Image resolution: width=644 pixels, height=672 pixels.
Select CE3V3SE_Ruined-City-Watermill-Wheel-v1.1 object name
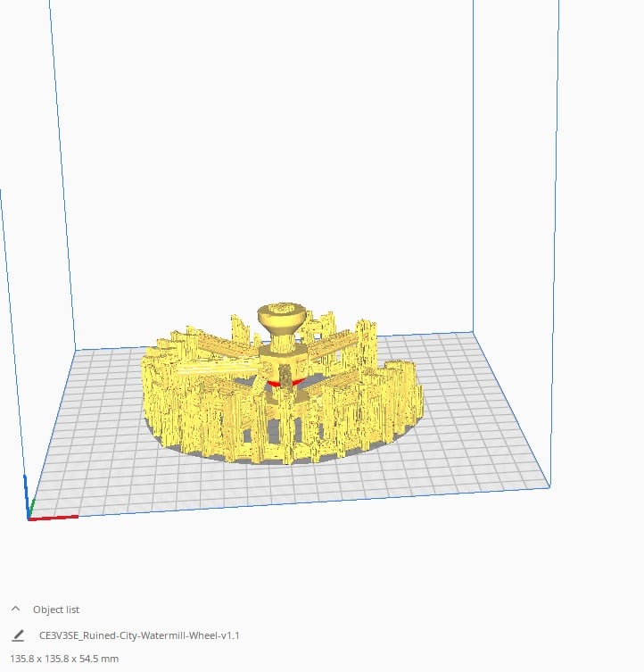[x=139, y=635]
